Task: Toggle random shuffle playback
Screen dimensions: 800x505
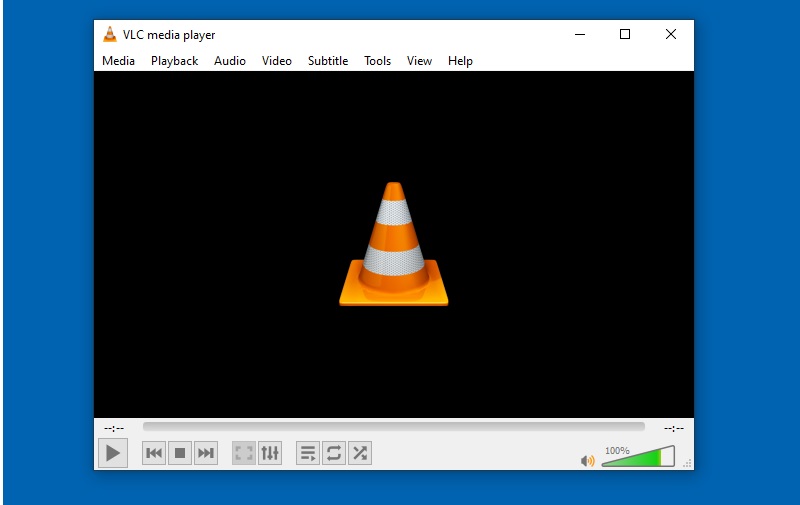Action: (x=360, y=453)
